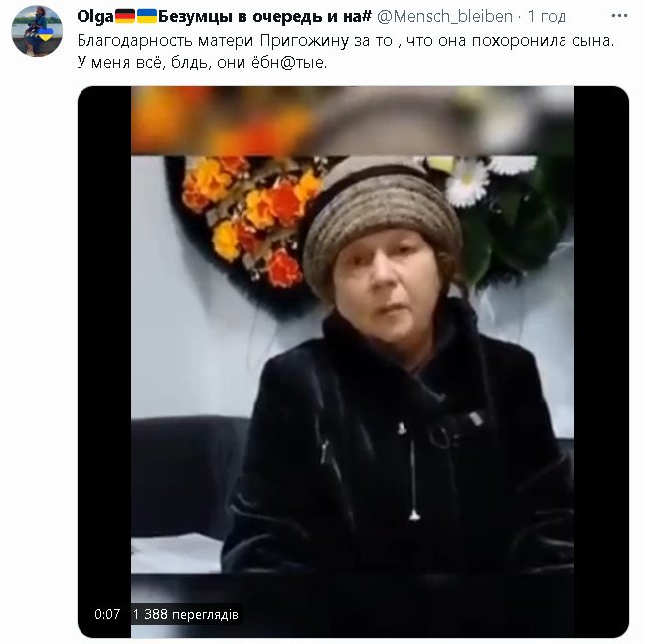
Task: Open tweet permalink via "1 год" timestamp
Action: coord(547,17)
